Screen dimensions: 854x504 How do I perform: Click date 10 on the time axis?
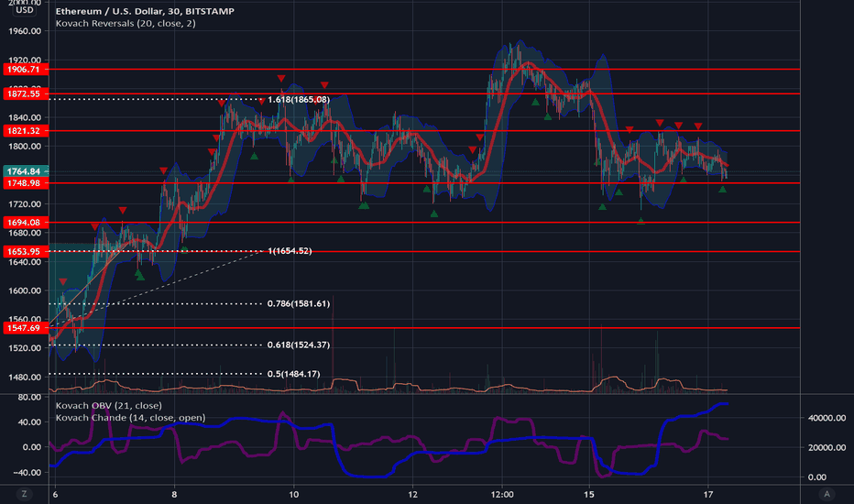[x=293, y=495]
